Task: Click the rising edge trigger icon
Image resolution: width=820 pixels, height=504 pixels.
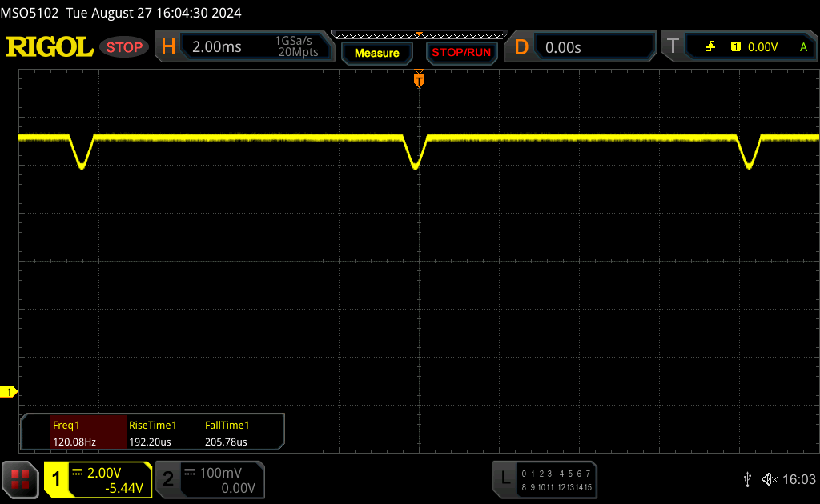Action: [710, 47]
